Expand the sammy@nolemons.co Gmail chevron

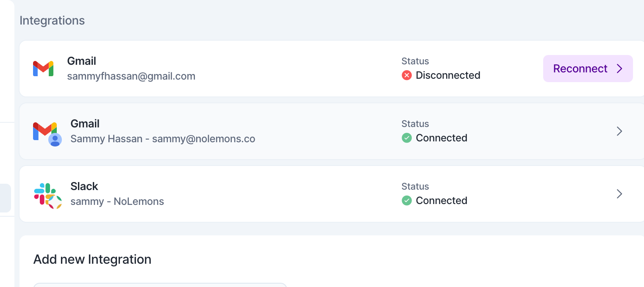point(619,131)
